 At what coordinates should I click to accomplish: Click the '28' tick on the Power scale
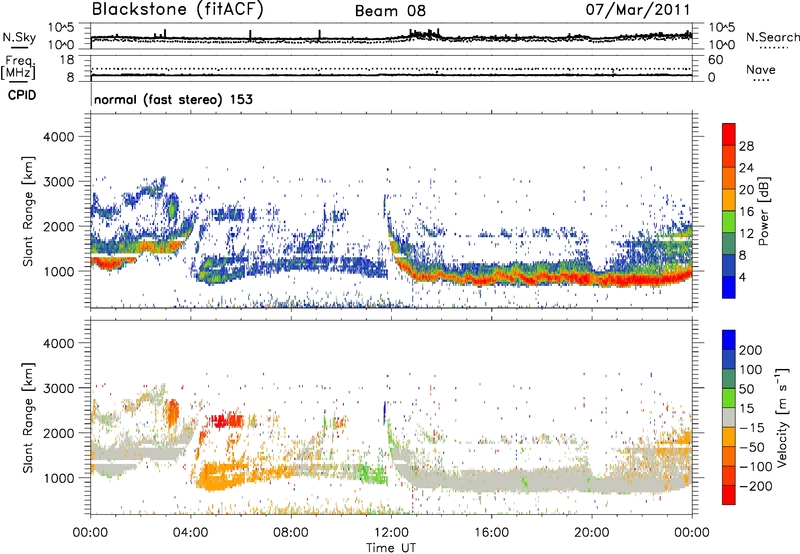[746, 146]
